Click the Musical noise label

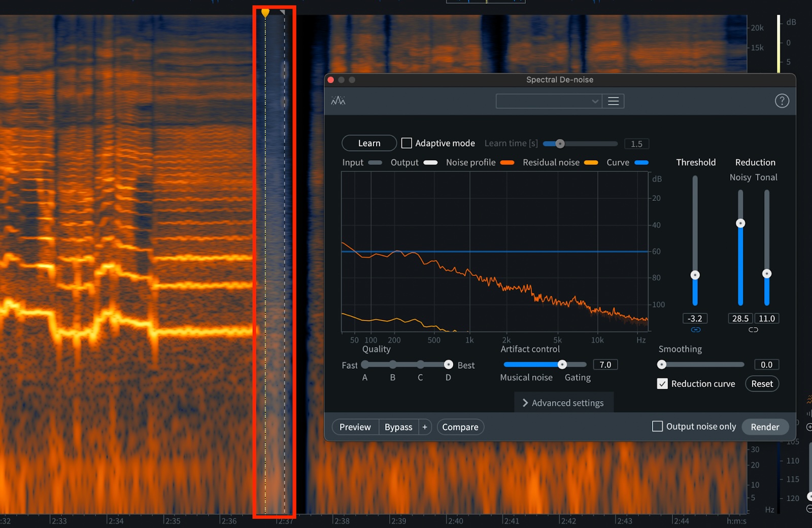click(x=526, y=377)
